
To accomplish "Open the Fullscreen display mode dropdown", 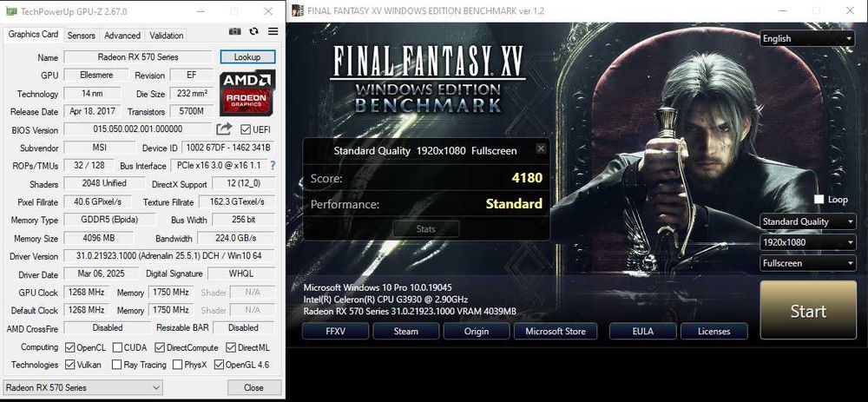I will (x=807, y=263).
